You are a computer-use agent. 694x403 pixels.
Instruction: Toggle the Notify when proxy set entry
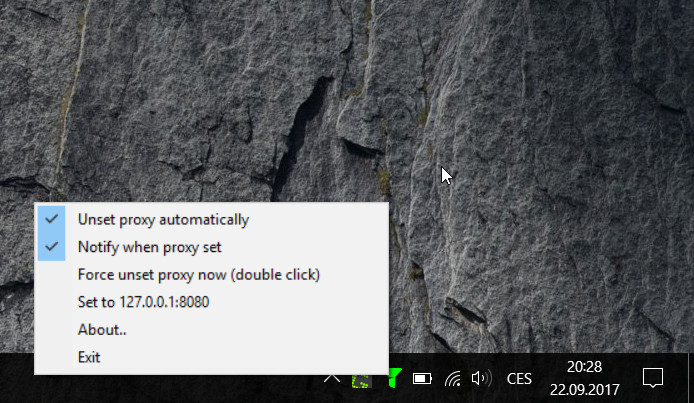click(212, 247)
